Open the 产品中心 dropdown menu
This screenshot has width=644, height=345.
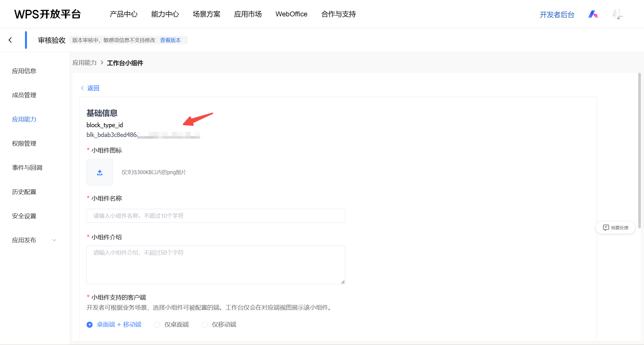tap(124, 14)
